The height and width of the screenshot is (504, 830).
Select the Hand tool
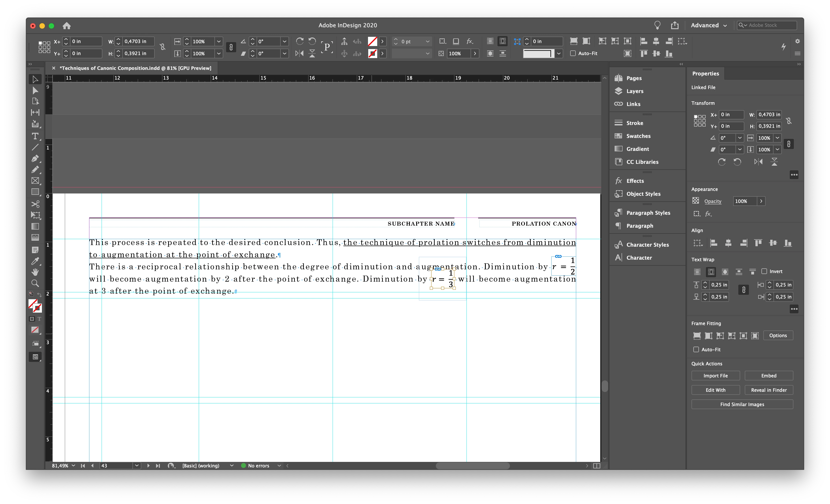35,272
